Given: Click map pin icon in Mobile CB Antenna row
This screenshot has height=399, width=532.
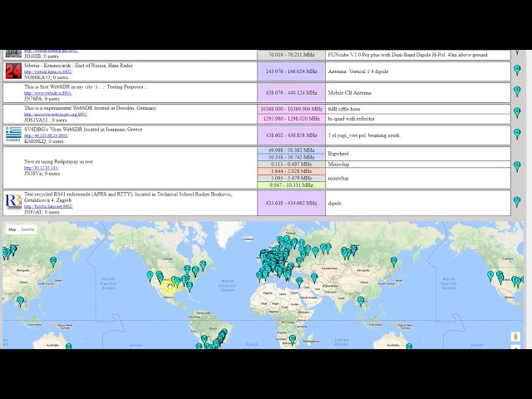Looking at the screenshot, I should (x=517, y=91).
